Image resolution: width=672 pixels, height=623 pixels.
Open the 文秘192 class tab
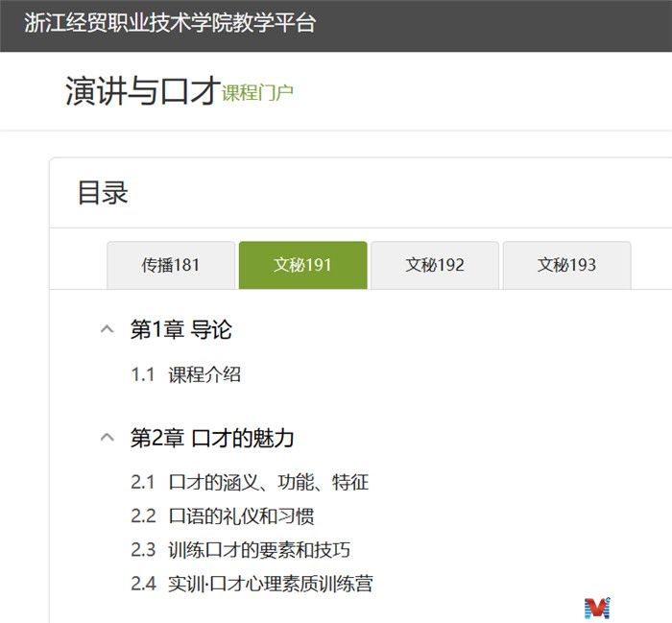[435, 265]
